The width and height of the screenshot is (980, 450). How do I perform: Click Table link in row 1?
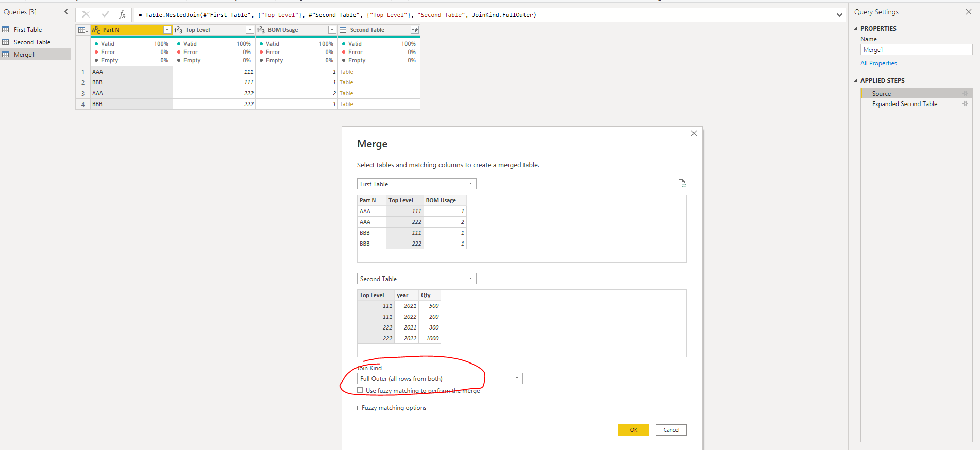pyautogui.click(x=346, y=72)
